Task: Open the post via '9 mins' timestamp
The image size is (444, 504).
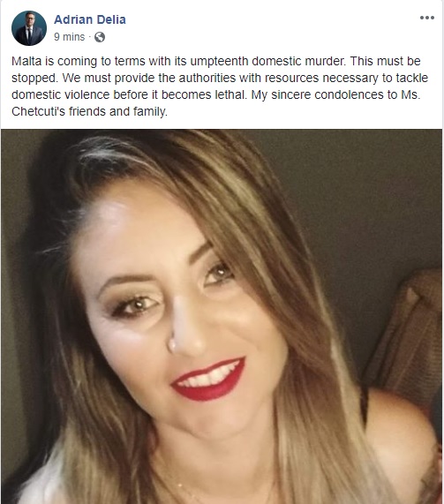Action: click(69, 37)
